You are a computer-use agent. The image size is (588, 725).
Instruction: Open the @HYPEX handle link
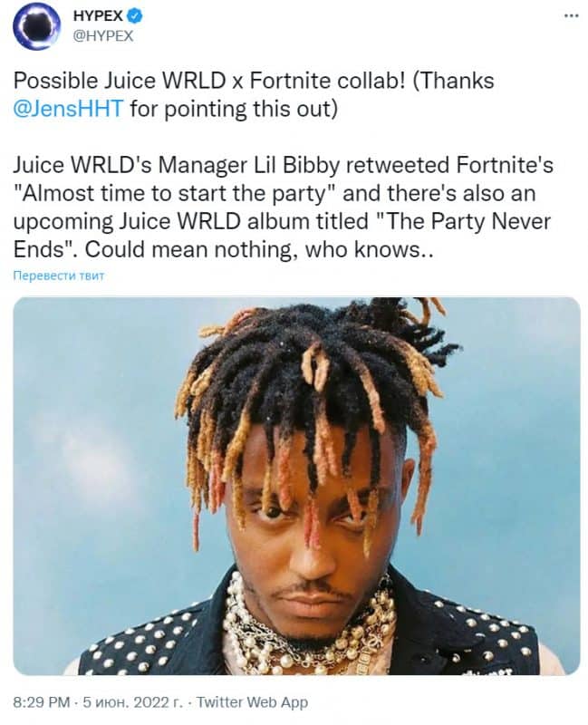[x=103, y=36]
